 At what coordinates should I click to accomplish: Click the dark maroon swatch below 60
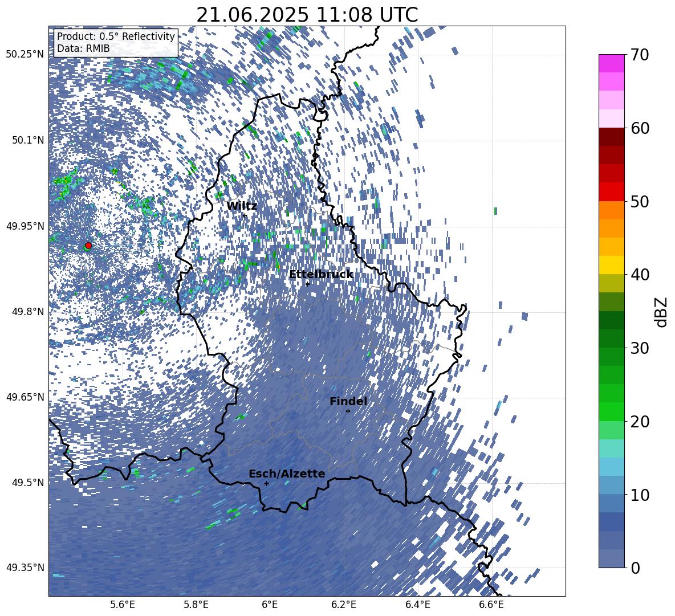pyautogui.click(x=611, y=137)
